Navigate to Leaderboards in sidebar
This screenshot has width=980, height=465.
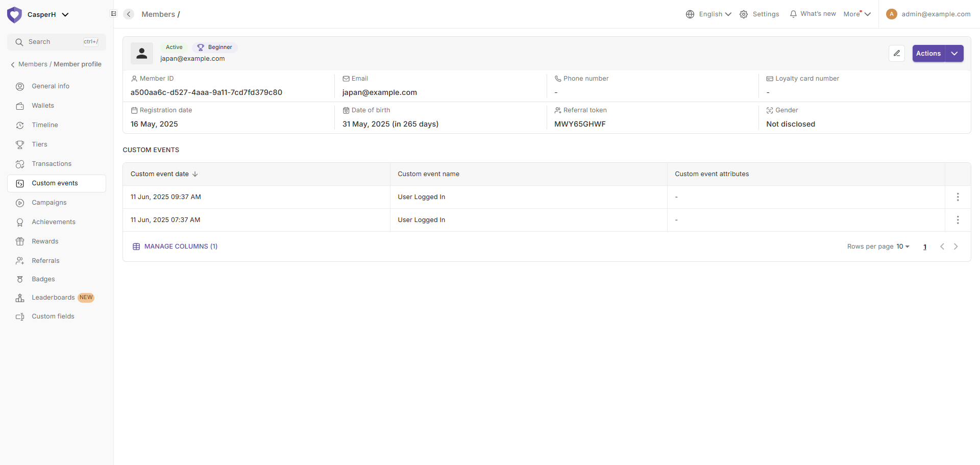[x=53, y=298]
